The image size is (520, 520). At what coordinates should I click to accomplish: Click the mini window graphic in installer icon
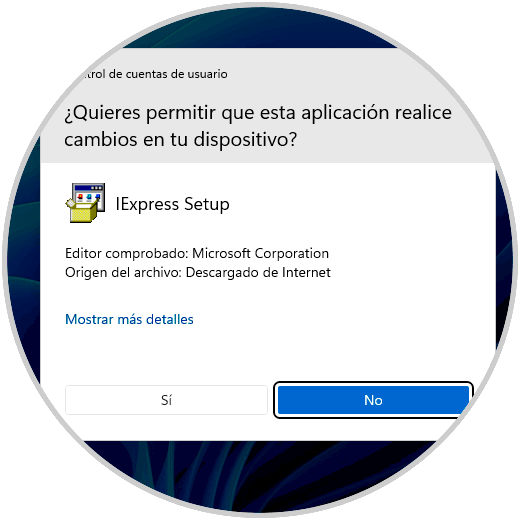(x=89, y=194)
